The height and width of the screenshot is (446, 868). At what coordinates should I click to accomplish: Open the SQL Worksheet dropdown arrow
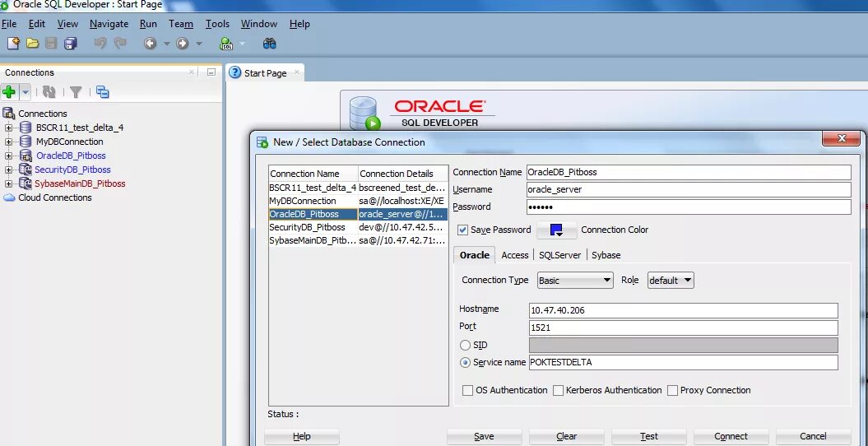[x=242, y=44]
